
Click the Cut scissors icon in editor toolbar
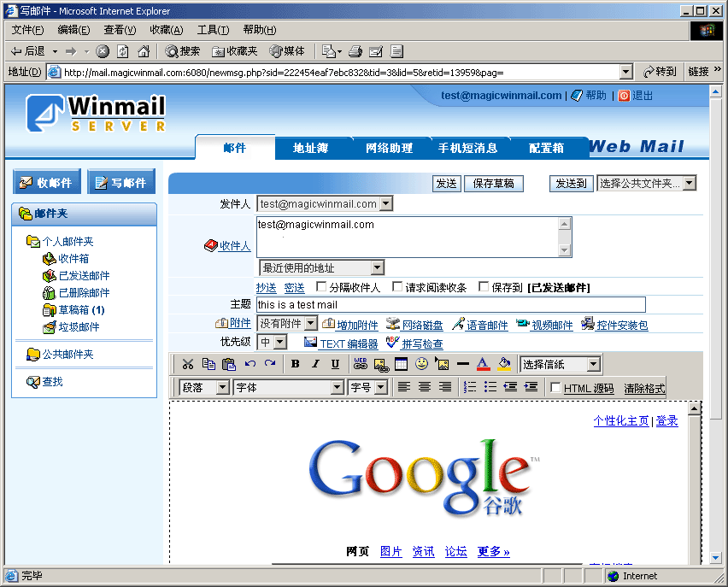[x=188, y=364]
